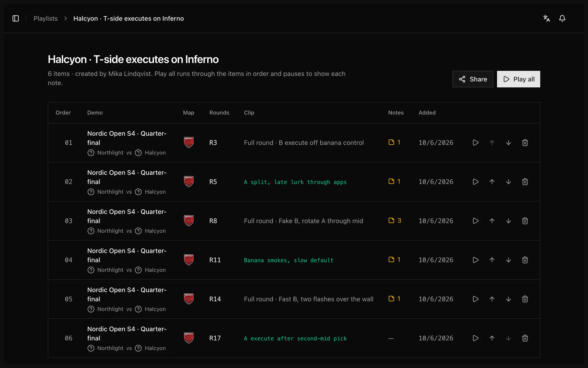
Task: Open 'Banana smokes, slow default' clip
Action: (x=289, y=260)
